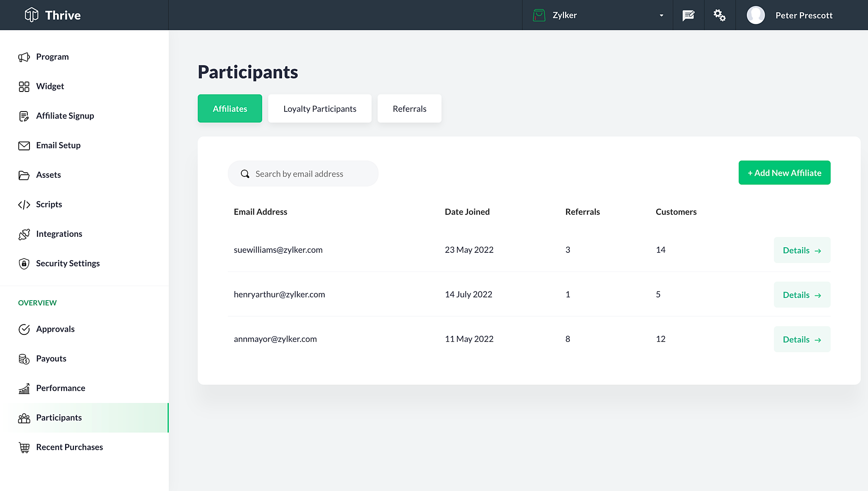The width and height of the screenshot is (868, 491).
Task: Select the Affiliates tab
Action: click(230, 108)
